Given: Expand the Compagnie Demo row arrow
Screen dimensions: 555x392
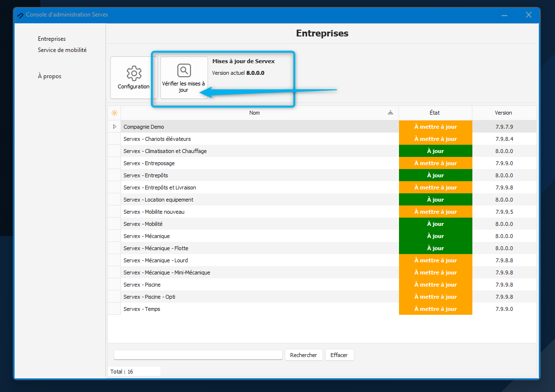Looking at the screenshot, I should (x=115, y=127).
